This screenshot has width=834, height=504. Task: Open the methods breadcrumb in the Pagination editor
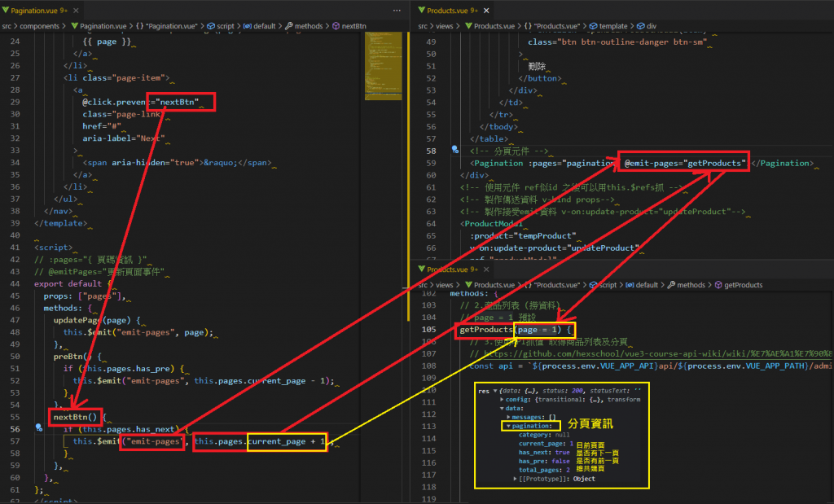(x=305, y=26)
